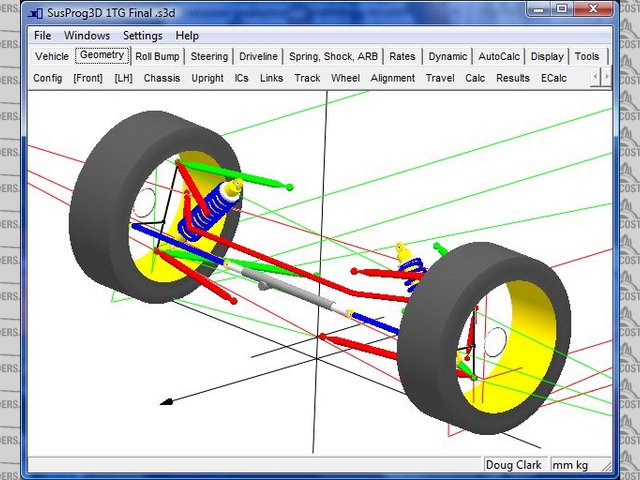Image resolution: width=640 pixels, height=480 pixels.
Task: Open the Alignment sub-tab
Action: point(393,78)
